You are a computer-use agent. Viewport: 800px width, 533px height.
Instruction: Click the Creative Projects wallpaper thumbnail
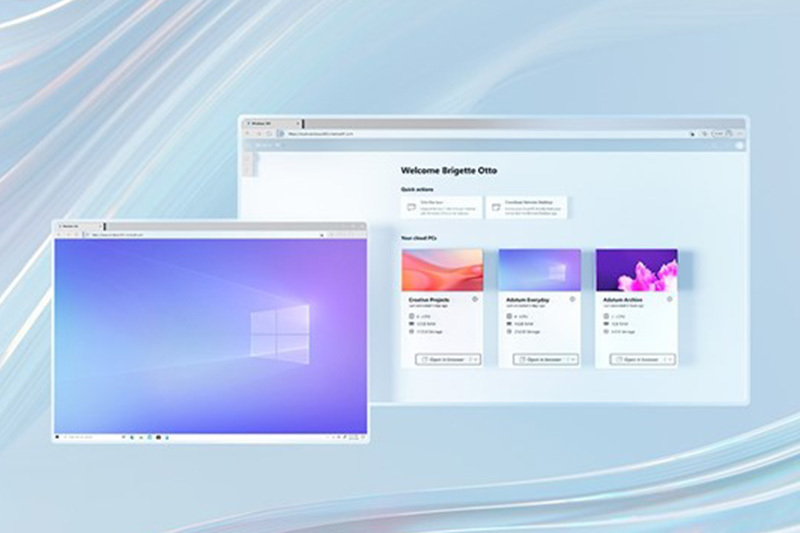(x=442, y=270)
